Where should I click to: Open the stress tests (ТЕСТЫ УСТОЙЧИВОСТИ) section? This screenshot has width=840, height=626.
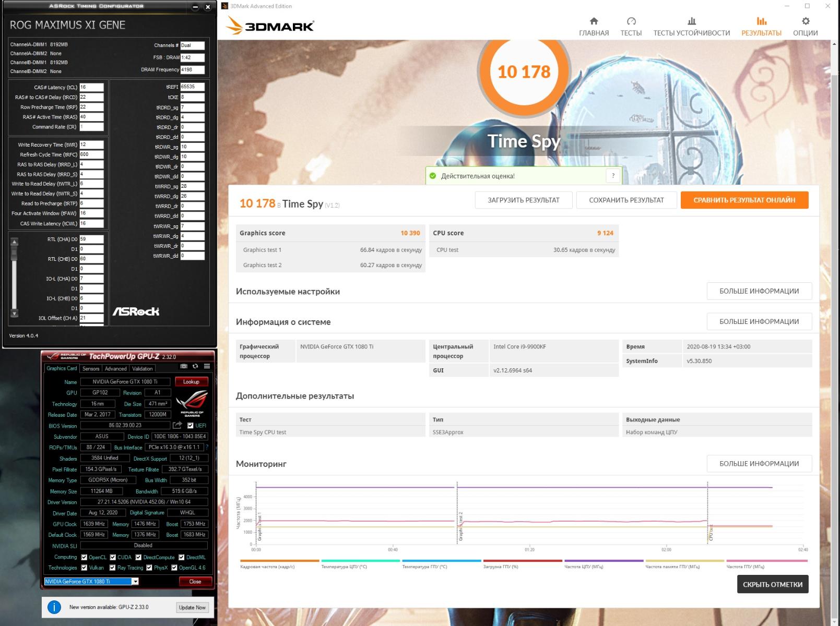(691, 26)
